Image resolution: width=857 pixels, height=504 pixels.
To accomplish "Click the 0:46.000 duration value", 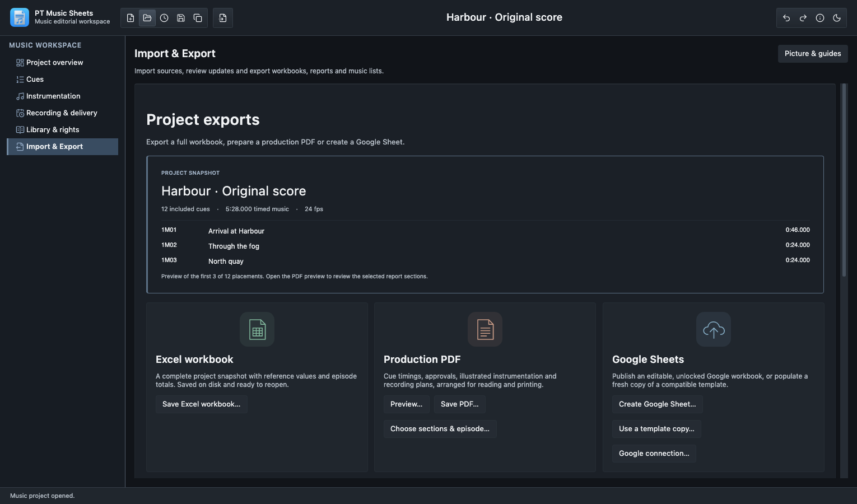I will coord(798,230).
